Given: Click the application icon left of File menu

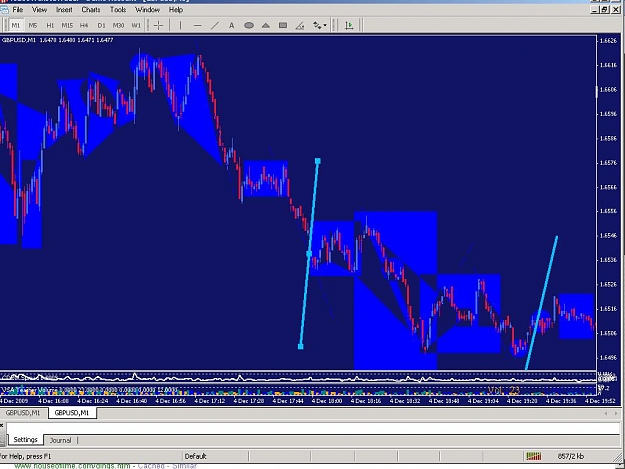Looking at the screenshot, I should click(x=4, y=10).
